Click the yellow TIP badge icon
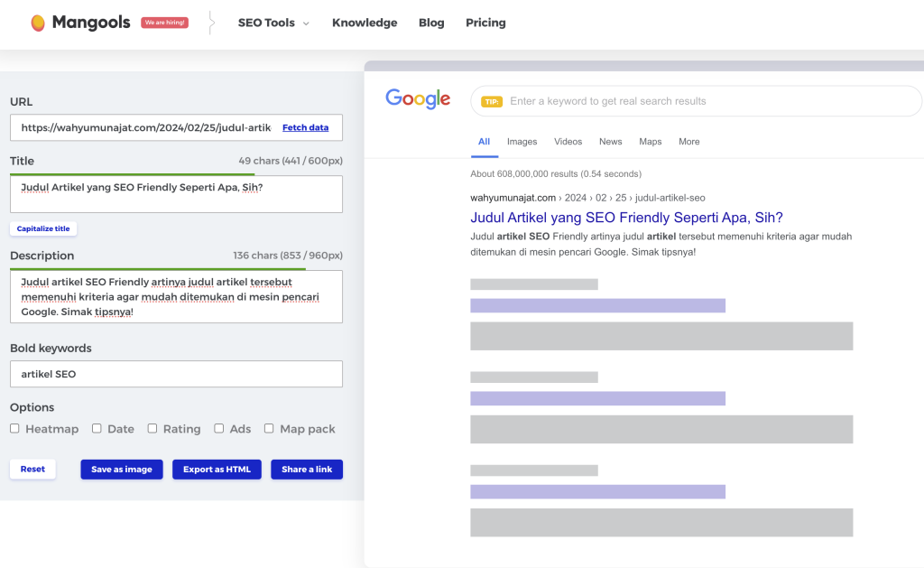Image resolution: width=924 pixels, height=568 pixels. click(492, 101)
